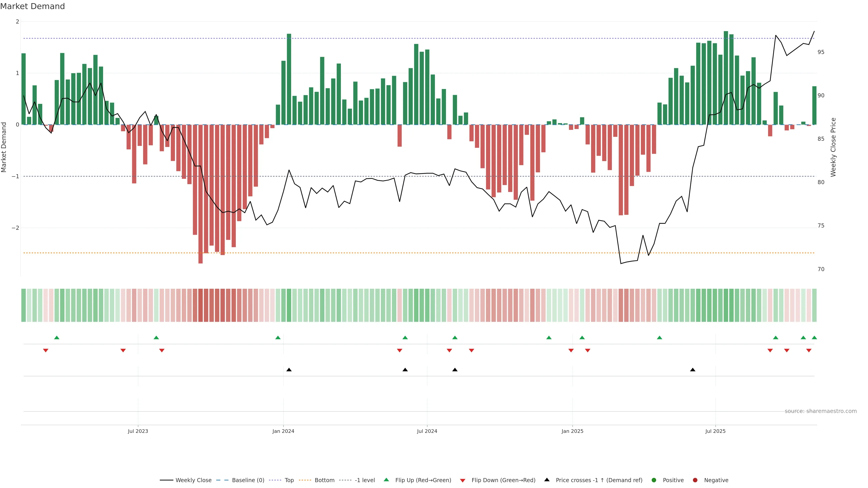Click the Flip Up green triangle legend icon
The width and height of the screenshot is (868, 488).
pyautogui.click(x=387, y=480)
